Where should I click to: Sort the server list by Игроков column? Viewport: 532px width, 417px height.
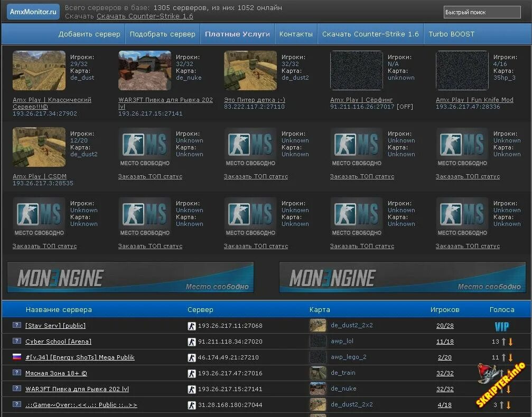pyautogui.click(x=445, y=309)
